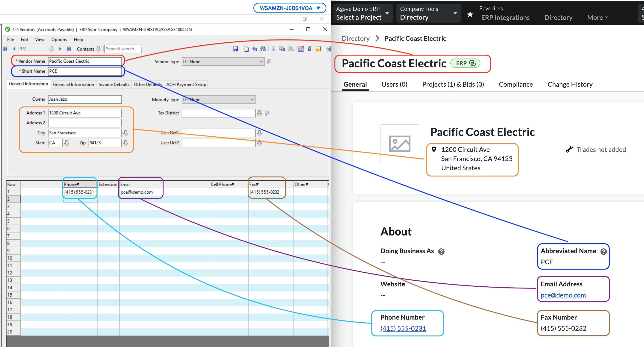Open lookup arrow beside record number 972
The height and width of the screenshot is (347, 644).
pyautogui.click(x=51, y=49)
